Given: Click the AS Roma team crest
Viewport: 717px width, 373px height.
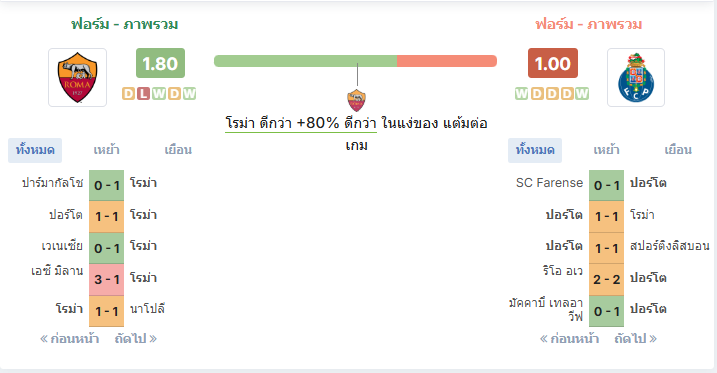Looking at the screenshot, I should 77,77.
